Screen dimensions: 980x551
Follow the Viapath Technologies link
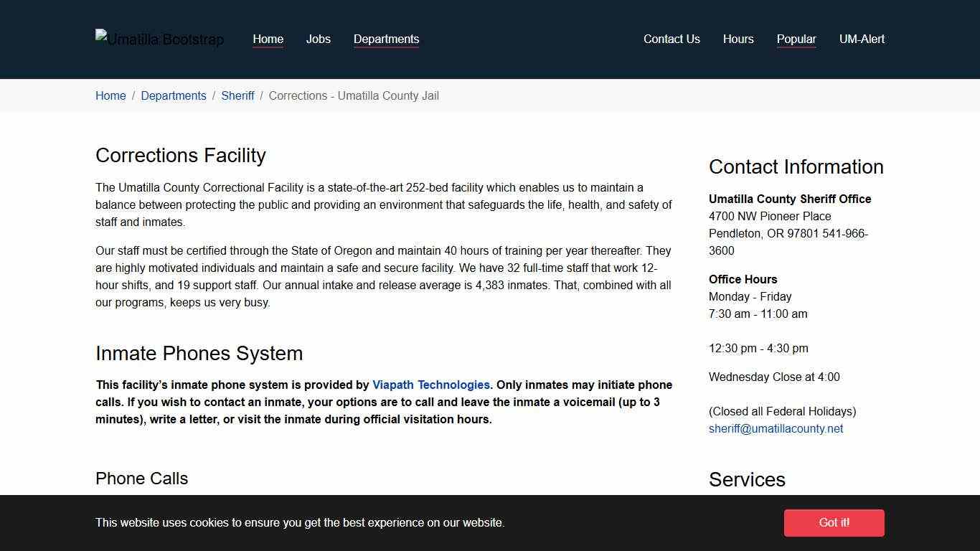(430, 385)
